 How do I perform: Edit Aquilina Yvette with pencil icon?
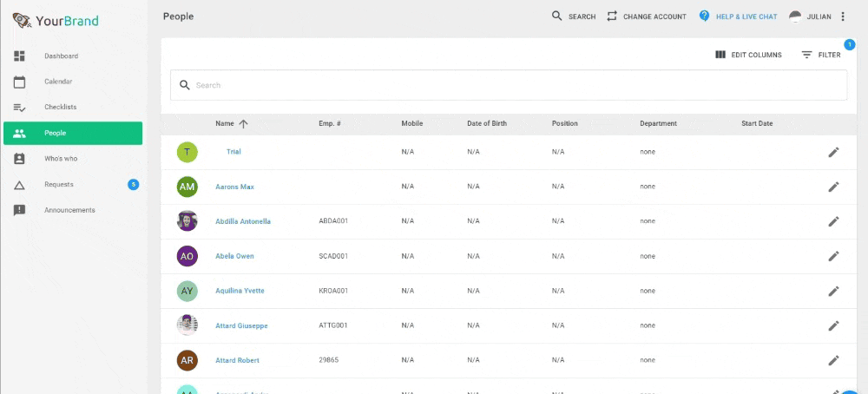[833, 291]
